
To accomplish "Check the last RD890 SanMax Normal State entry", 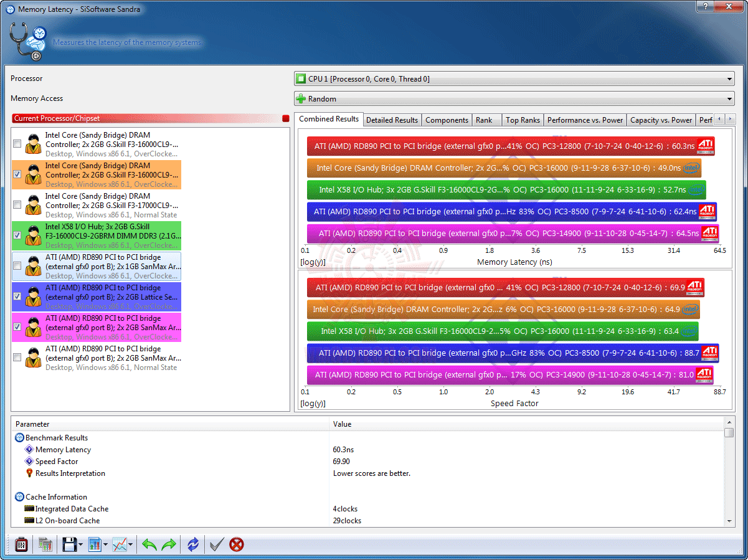I will point(17,358).
